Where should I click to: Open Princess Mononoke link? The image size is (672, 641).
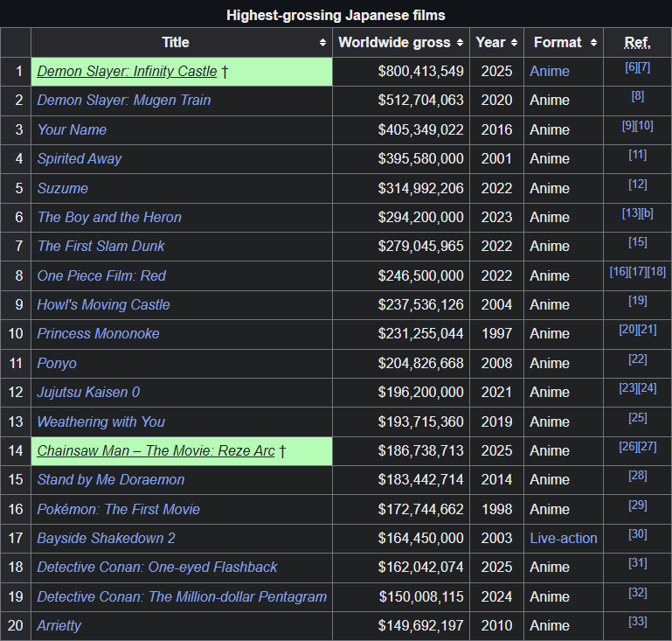tap(98, 333)
